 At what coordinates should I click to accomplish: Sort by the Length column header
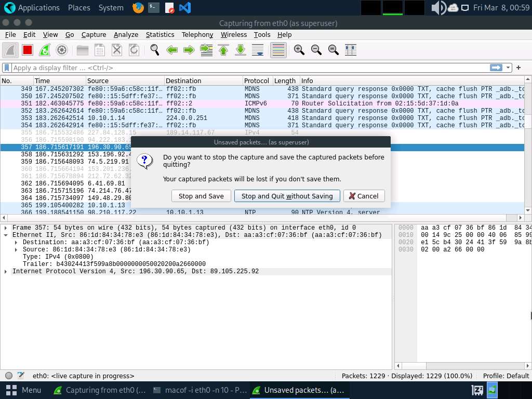pyautogui.click(x=286, y=81)
